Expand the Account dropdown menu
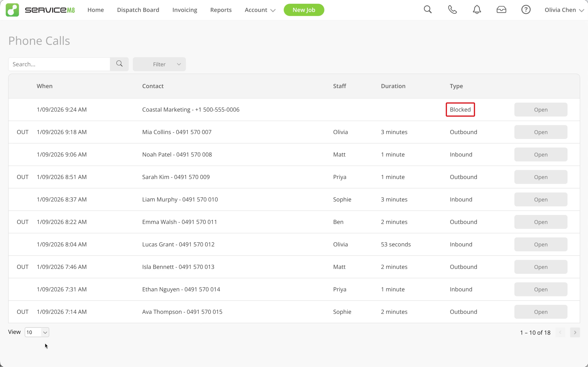 pyautogui.click(x=260, y=10)
